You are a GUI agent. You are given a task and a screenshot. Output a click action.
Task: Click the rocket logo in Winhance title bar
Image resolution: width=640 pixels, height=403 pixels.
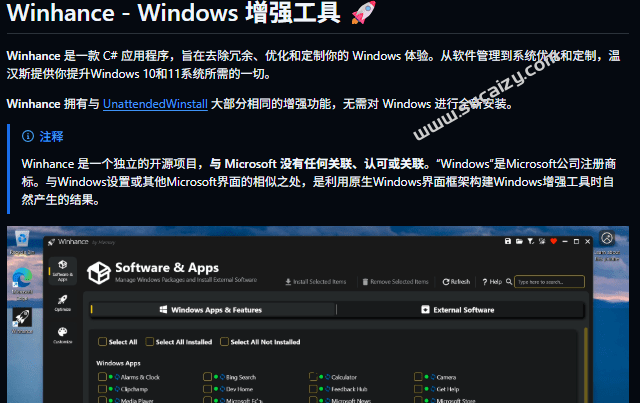(x=51, y=242)
